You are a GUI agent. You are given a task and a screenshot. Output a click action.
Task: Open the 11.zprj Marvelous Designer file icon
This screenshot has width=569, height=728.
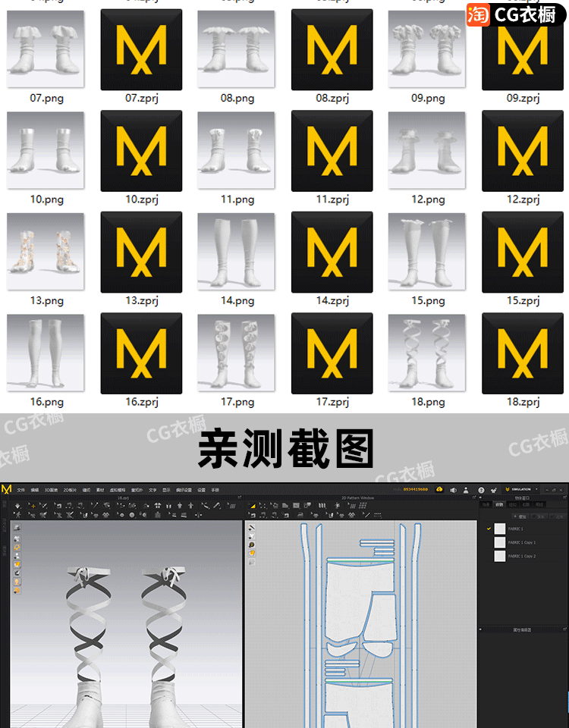click(332, 151)
